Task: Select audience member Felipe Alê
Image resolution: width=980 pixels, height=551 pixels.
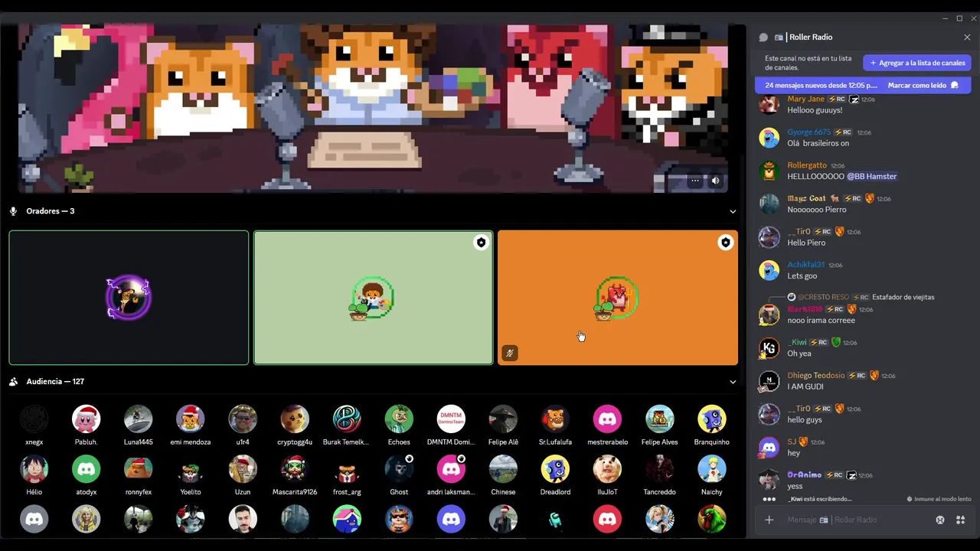Action: [x=503, y=425]
